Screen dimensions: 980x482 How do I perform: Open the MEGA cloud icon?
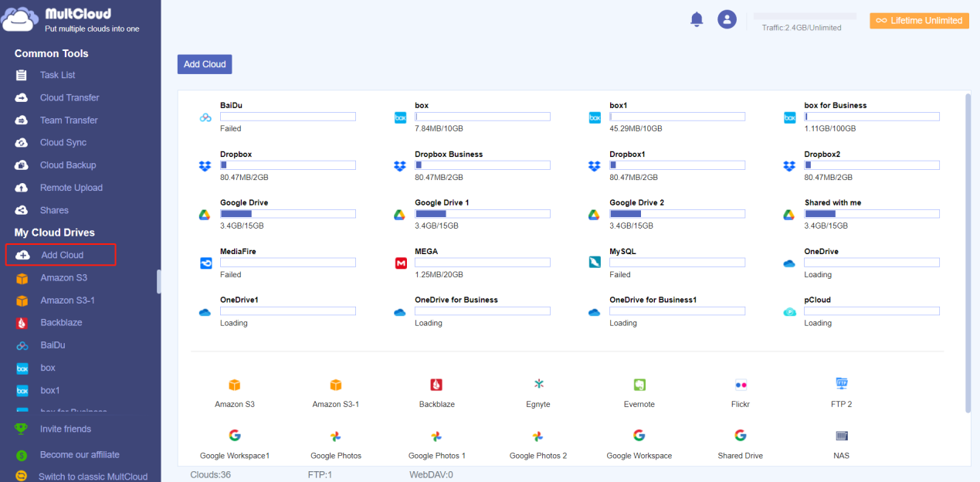[400, 263]
